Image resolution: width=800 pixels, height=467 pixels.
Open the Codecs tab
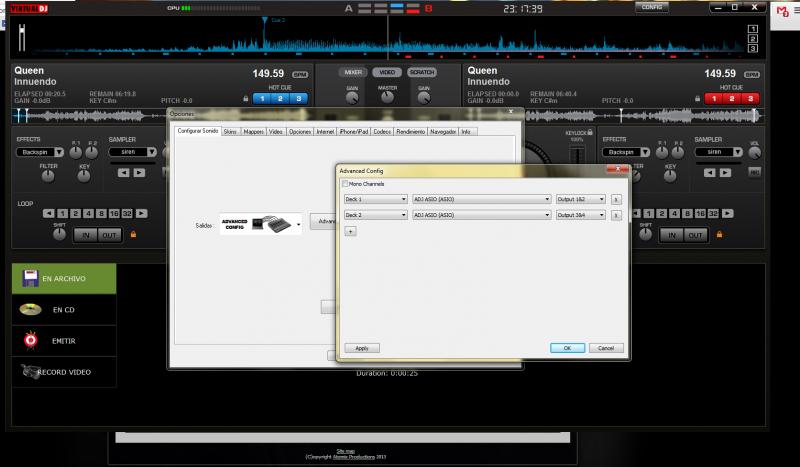pyautogui.click(x=381, y=131)
